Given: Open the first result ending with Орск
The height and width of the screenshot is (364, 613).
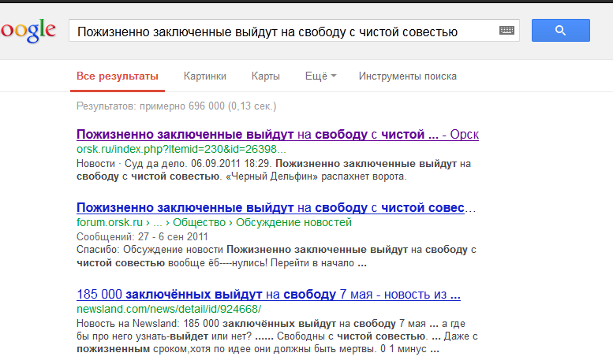Looking at the screenshot, I should point(277,135).
